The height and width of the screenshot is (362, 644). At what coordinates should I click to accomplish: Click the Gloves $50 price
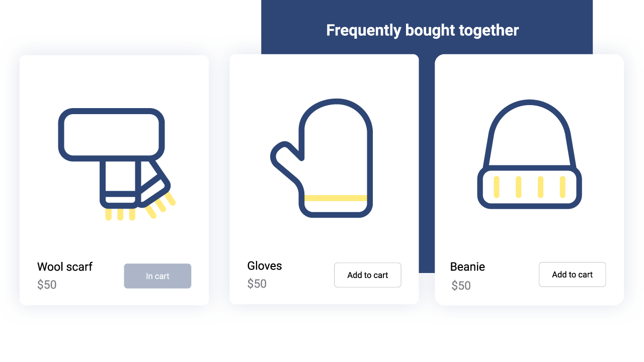click(x=257, y=284)
